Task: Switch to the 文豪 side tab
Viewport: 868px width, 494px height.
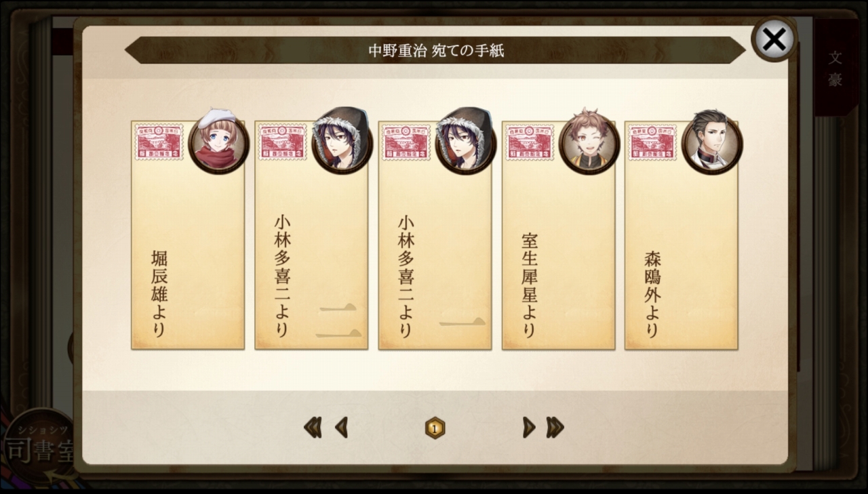Action: pyautogui.click(x=835, y=68)
